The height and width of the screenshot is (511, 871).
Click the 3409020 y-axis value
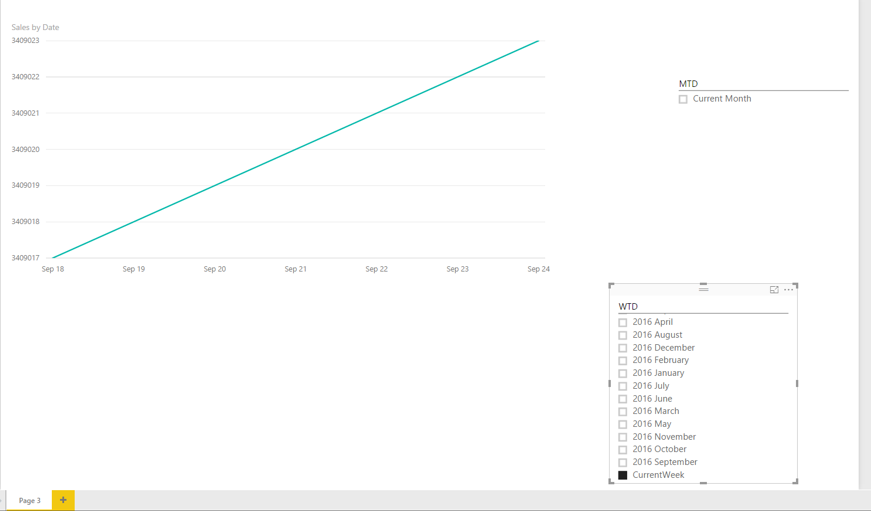[26, 149]
